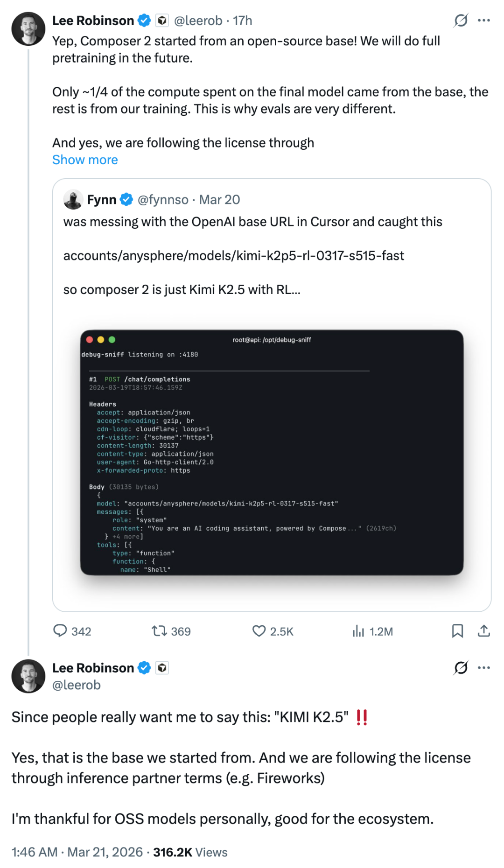Click the @leerob handle under the bottom tweet name
This screenshot has height=868, width=504.
point(77,685)
